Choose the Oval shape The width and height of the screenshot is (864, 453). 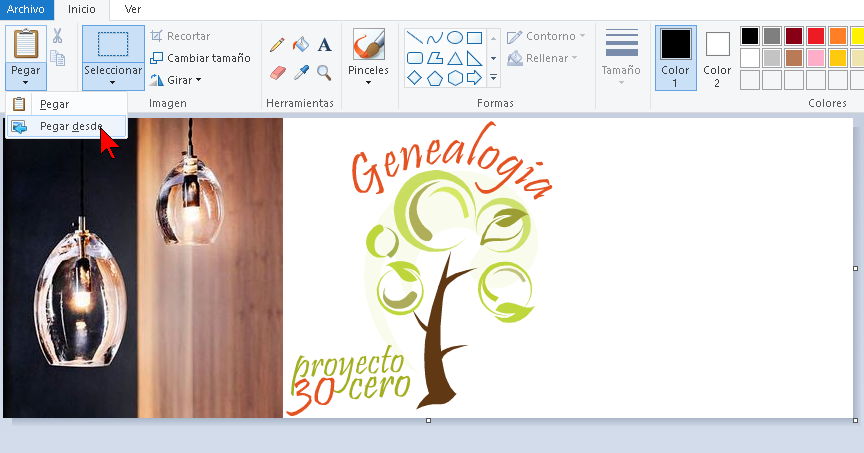pyautogui.click(x=455, y=37)
